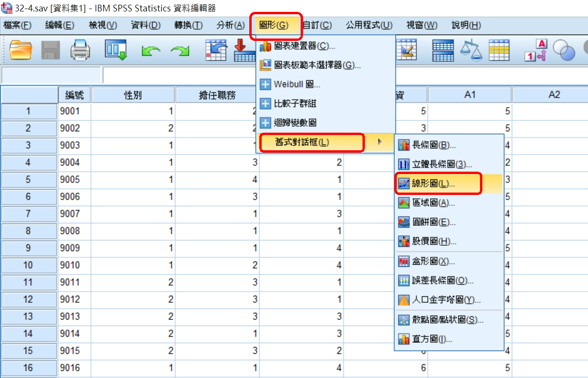The width and height of the screenshot is (588, 378).
Task: Pick 散點圖/點狀圖 from the submenu
Action: point(445,320)
